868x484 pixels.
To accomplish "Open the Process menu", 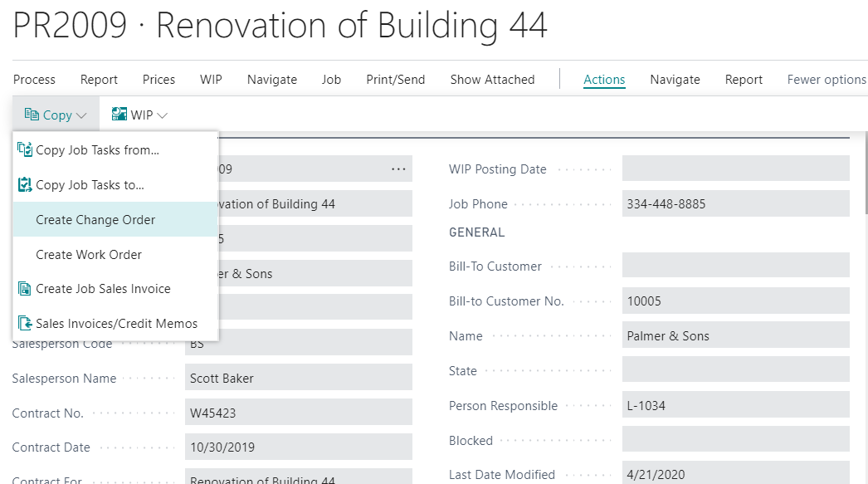I will coord(34,80).
